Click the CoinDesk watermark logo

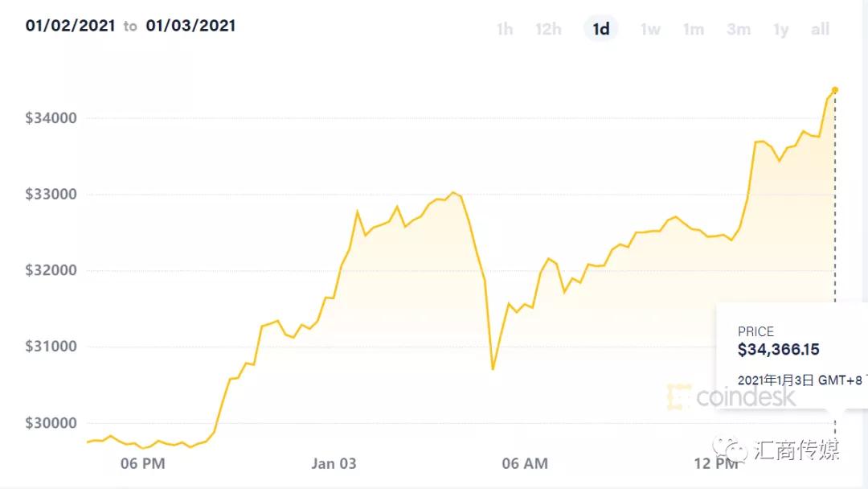(730, 396)
